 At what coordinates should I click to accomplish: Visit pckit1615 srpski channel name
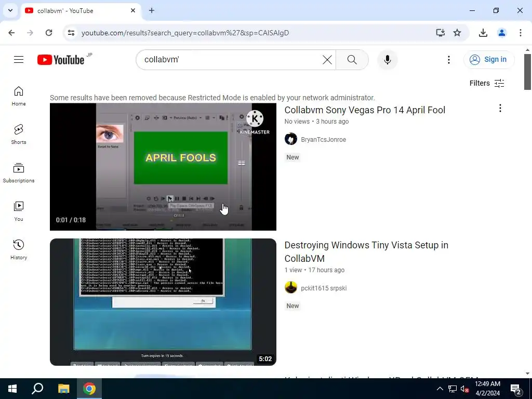pyautogui.click(x=324, y=288)
